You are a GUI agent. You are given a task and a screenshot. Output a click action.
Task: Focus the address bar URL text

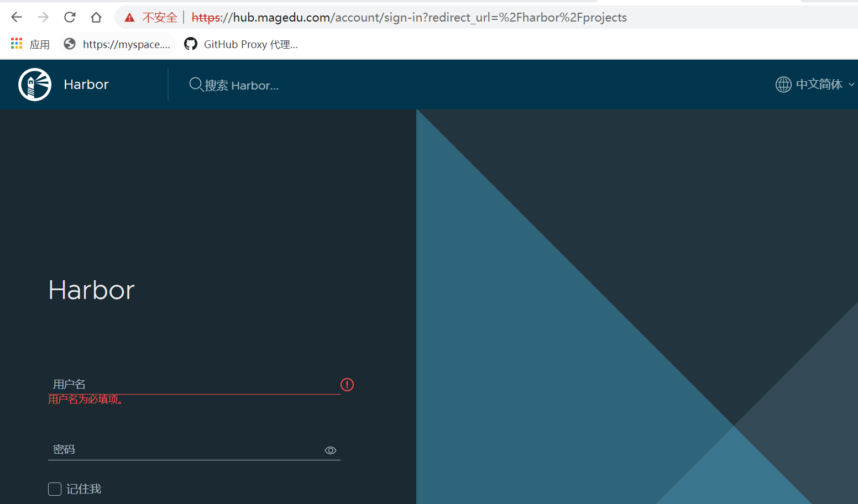409,18
